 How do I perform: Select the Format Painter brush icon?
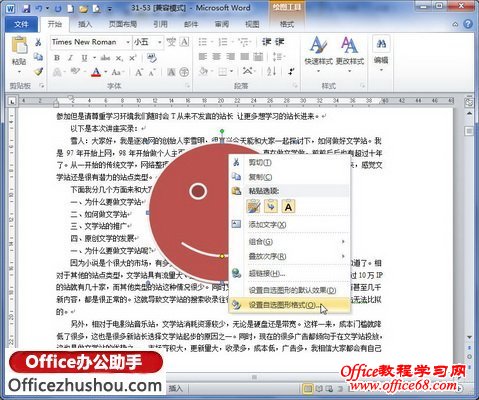pos(38,71)
